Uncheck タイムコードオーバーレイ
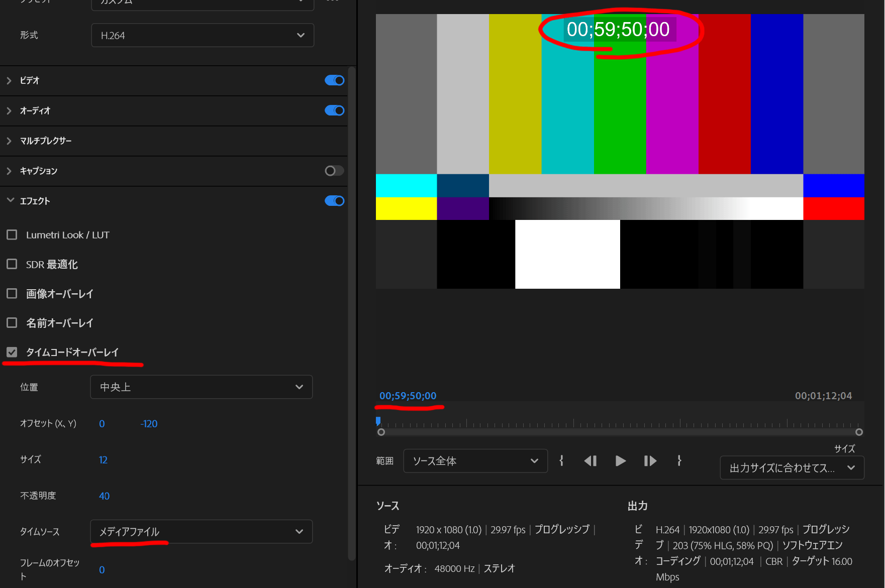 [12, 352]
